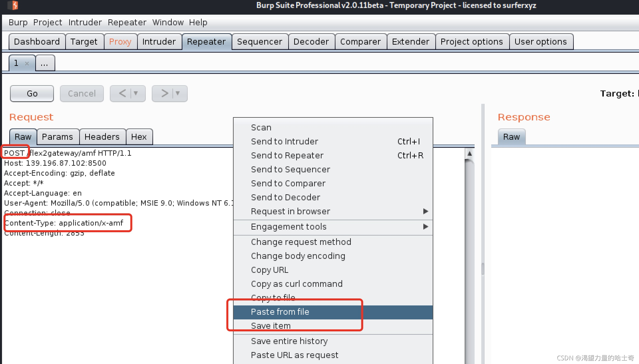Go back to the previous request
The image size is (639, 364).
coord(123,93)
